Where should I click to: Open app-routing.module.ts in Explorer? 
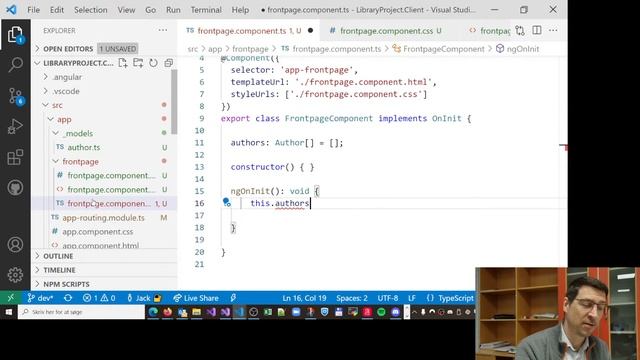click(x=103, y=218)
